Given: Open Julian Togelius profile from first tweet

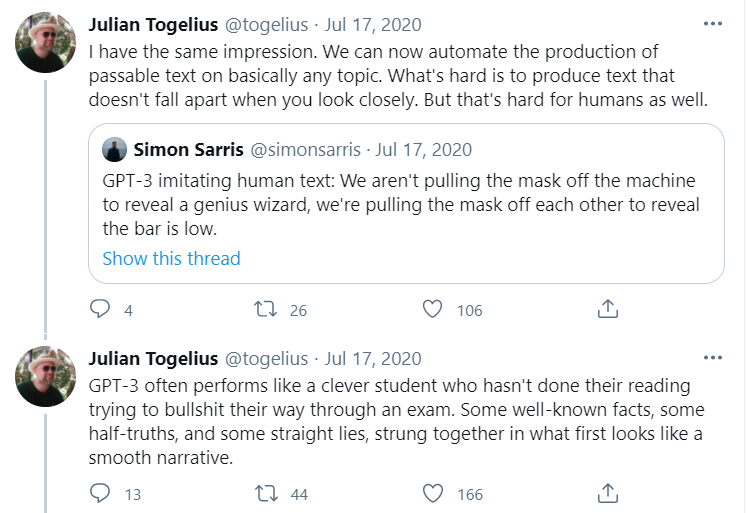Looking at the screenshot, I should pyautogui.click(x=154, y=25).
